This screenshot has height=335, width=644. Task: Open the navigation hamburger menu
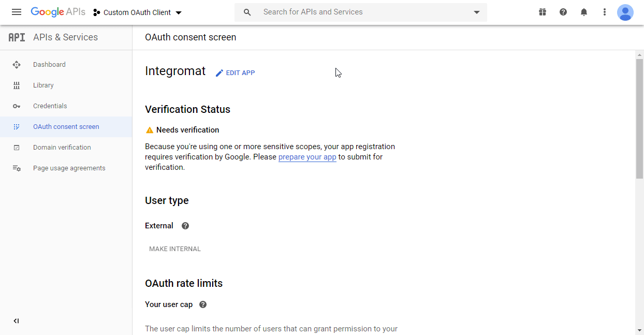(17, 12)
